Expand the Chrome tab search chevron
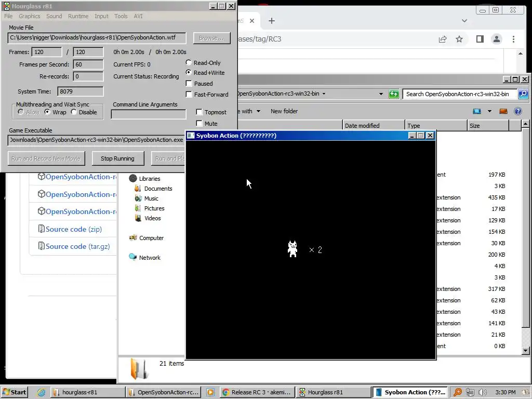The height and width of the screenshot is (399, 532). pos(464,21)
